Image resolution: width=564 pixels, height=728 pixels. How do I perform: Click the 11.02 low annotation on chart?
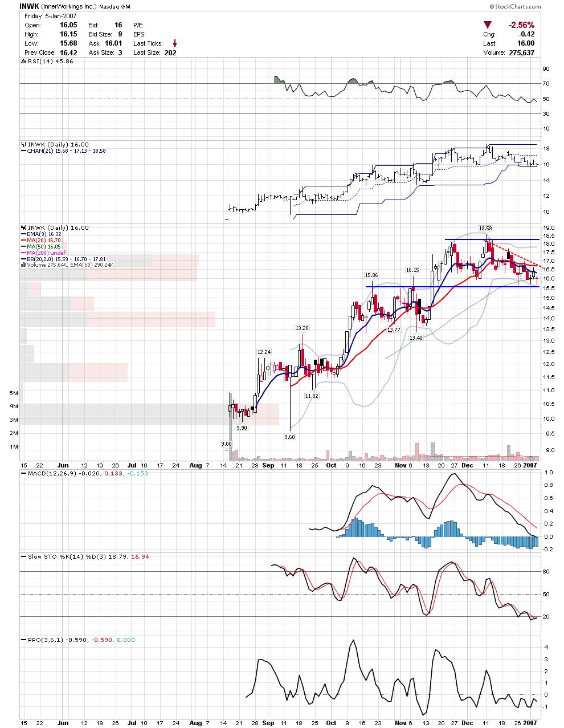[312, 395]
